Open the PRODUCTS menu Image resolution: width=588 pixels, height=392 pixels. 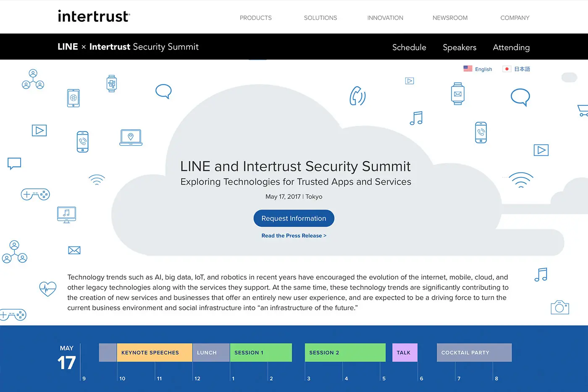256,18
